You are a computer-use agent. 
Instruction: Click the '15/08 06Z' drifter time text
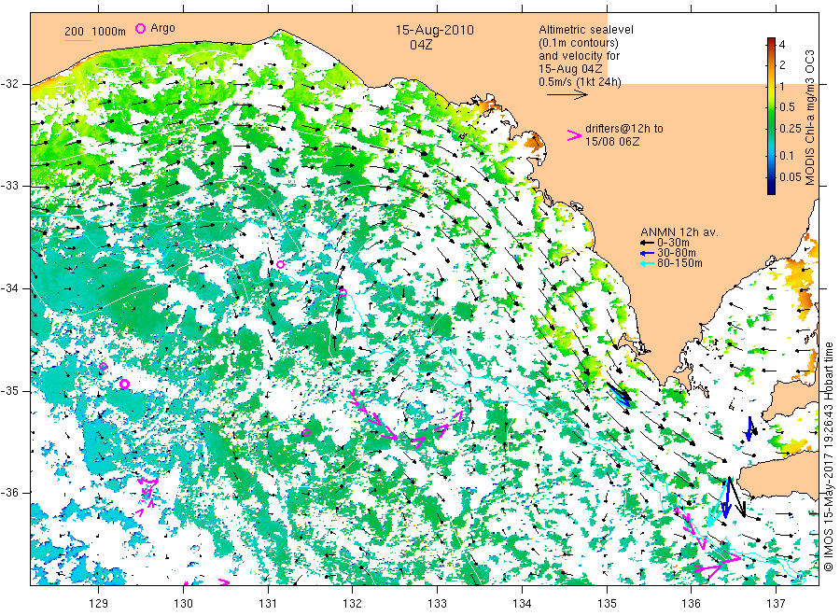[611, 142]
